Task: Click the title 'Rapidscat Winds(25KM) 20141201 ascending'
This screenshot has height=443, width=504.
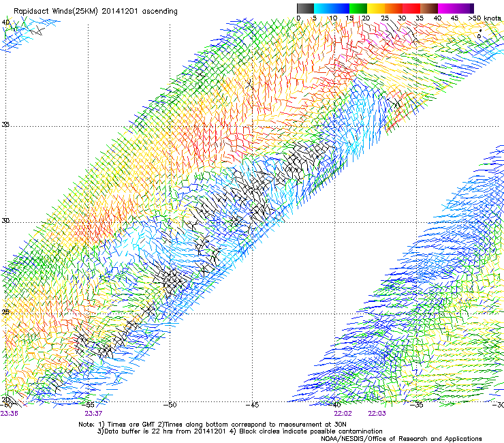Action: click(x=95, y=12)
